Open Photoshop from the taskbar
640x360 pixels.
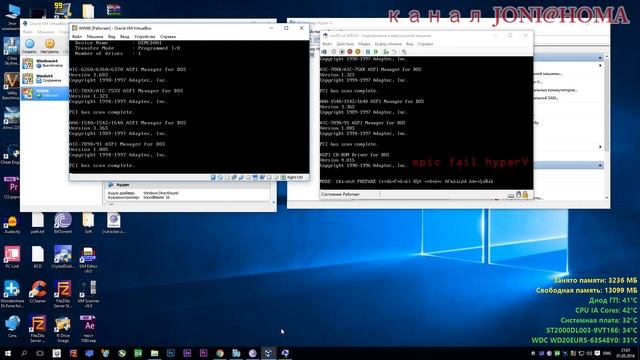pyautogui.click(x=171, y=353)
